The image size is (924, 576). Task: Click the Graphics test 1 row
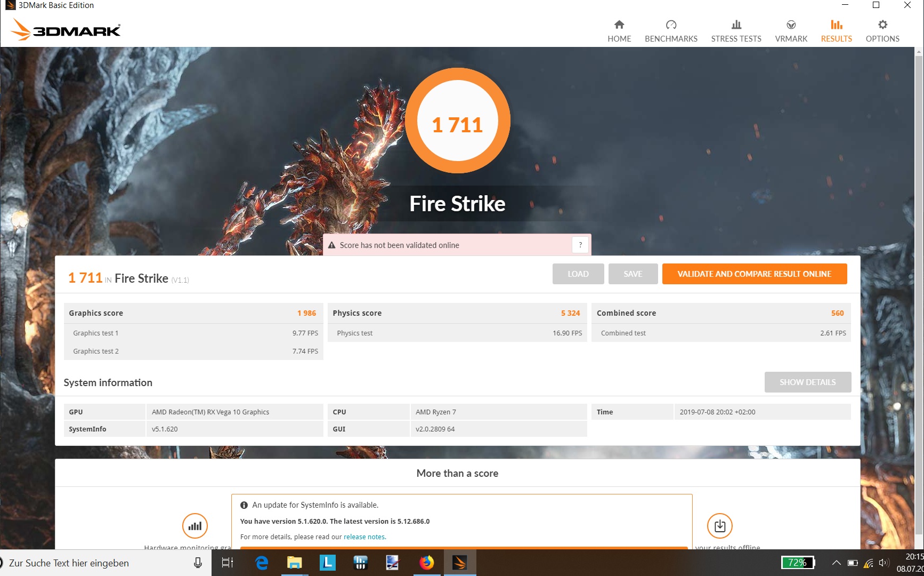click(193, 333)
